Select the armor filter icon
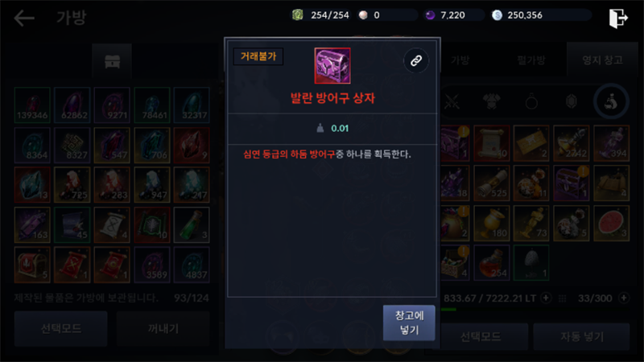Image resolution: width=644 pixels, height=362 pixels. click(492, 101)
